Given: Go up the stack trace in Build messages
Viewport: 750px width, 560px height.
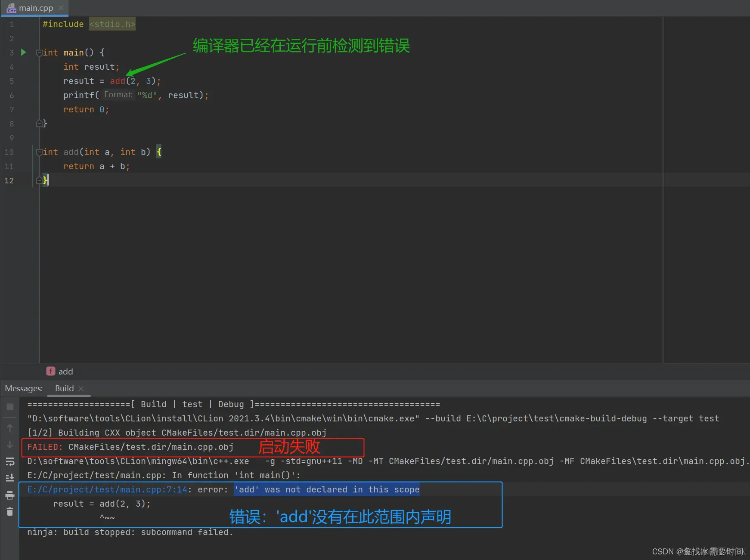Looking at the screenshot, I should coord(10,428).
